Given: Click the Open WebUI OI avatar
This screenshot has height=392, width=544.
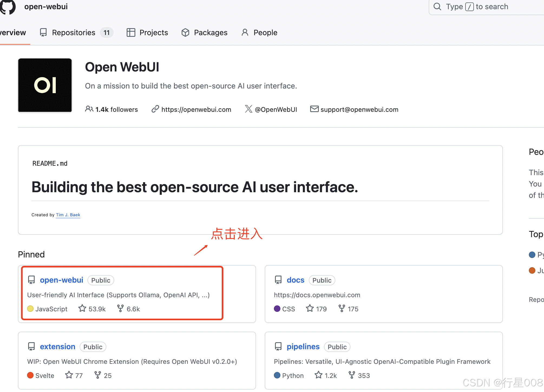Looking at the screenshot, I should (45, 85).
